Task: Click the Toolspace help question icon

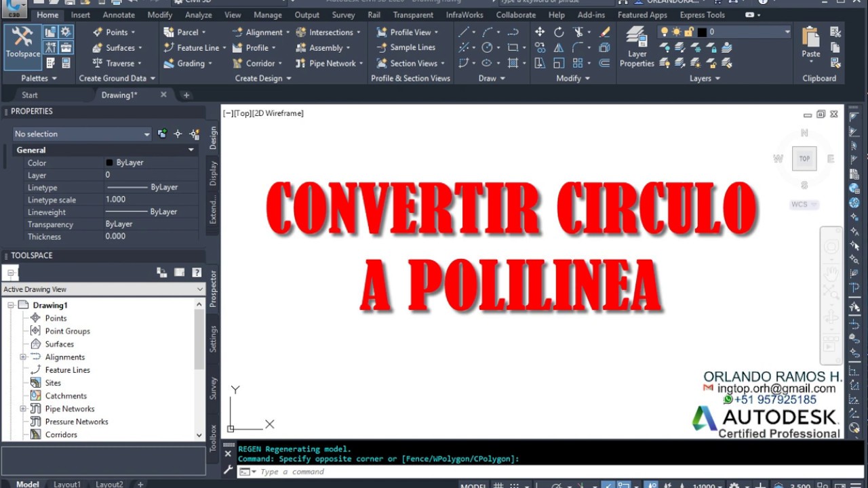Action: pyautogui.click(x=197, y=272)
